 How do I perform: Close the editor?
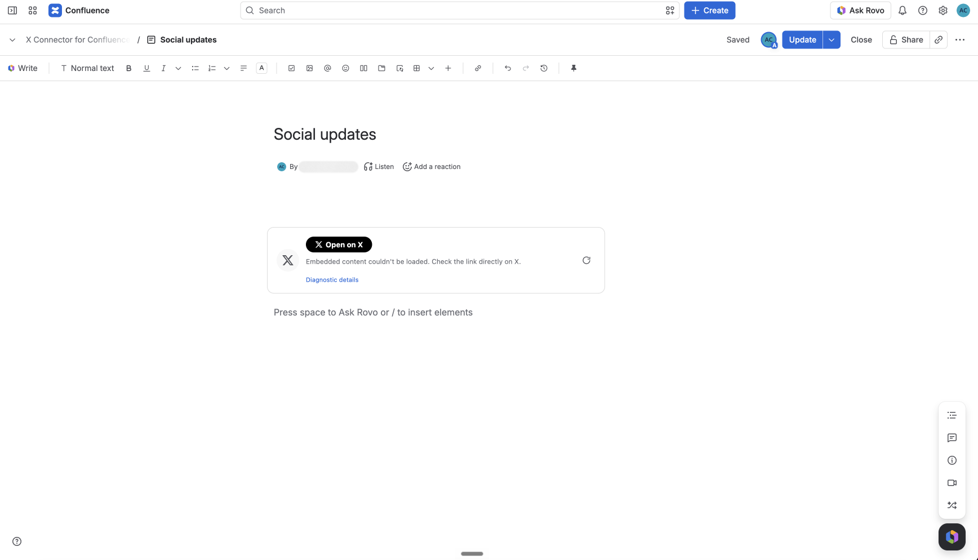(861, 39)
